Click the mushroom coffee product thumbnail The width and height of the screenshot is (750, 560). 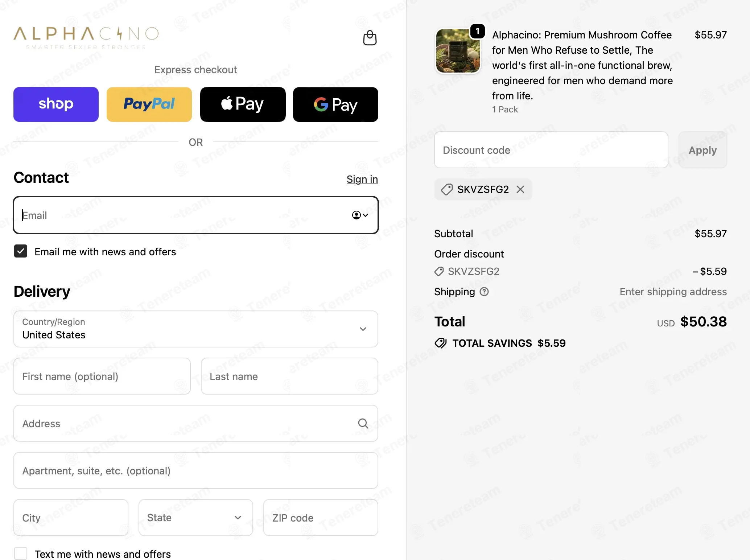point(458,51)
